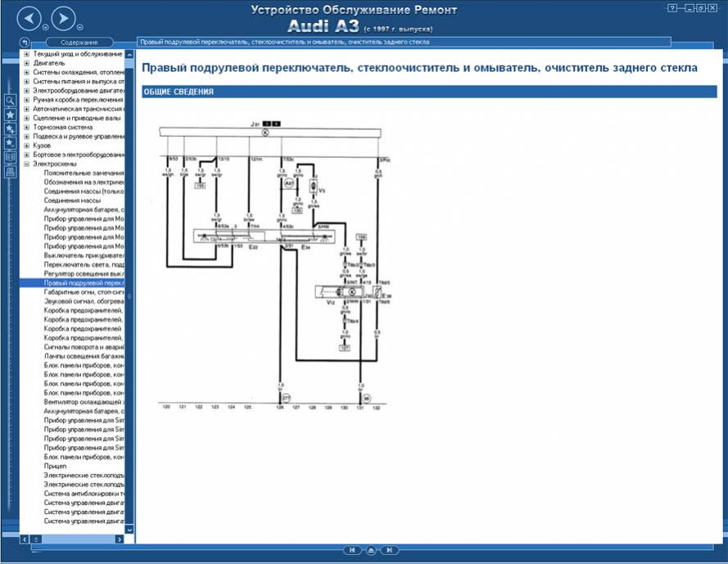Select the Двигатель tree item
Screen dimensions: 728x564
[x=49, y=63]
